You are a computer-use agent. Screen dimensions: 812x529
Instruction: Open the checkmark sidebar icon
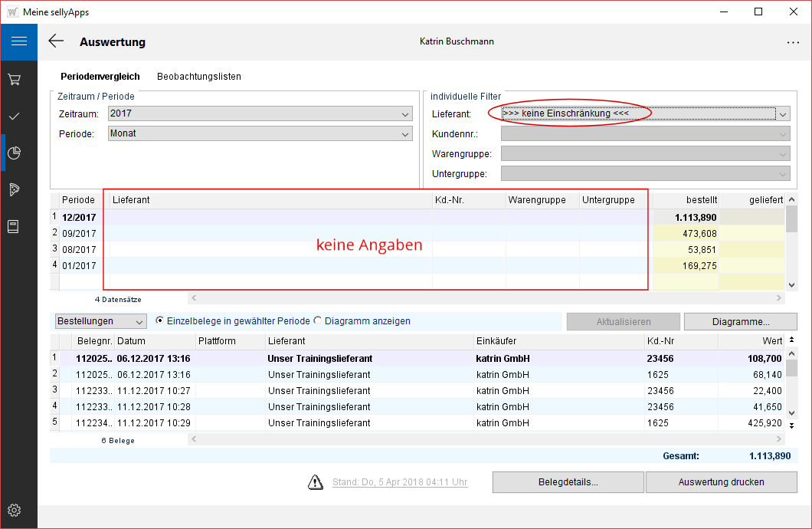click(14, 117)
